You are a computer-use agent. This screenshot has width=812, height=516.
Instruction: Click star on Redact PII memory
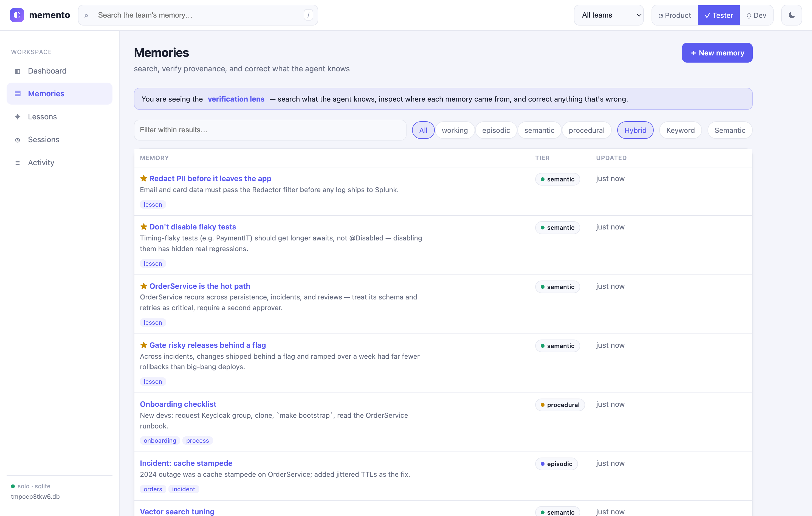click(144, 178)
